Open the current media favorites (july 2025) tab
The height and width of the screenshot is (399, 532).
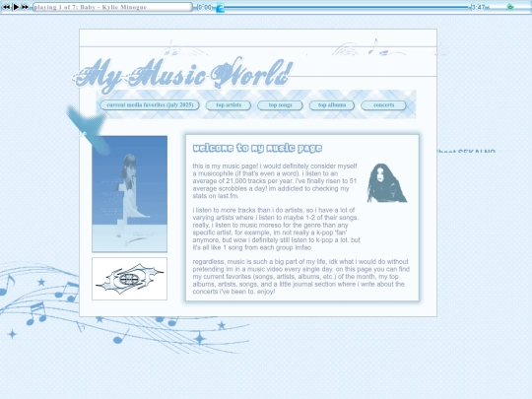click(x=150, y=105)
